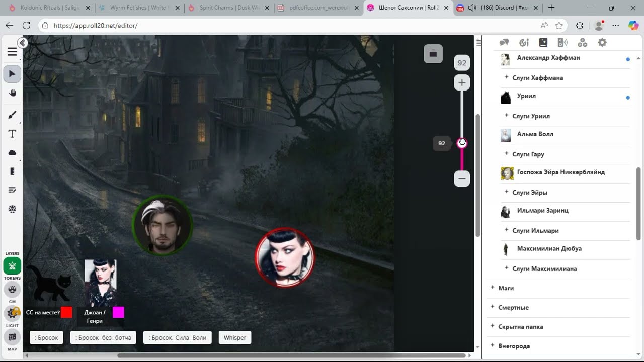Viewport: 644px width, 362px height.
Task: Open the My Settings gear tab
Action: 602,43
